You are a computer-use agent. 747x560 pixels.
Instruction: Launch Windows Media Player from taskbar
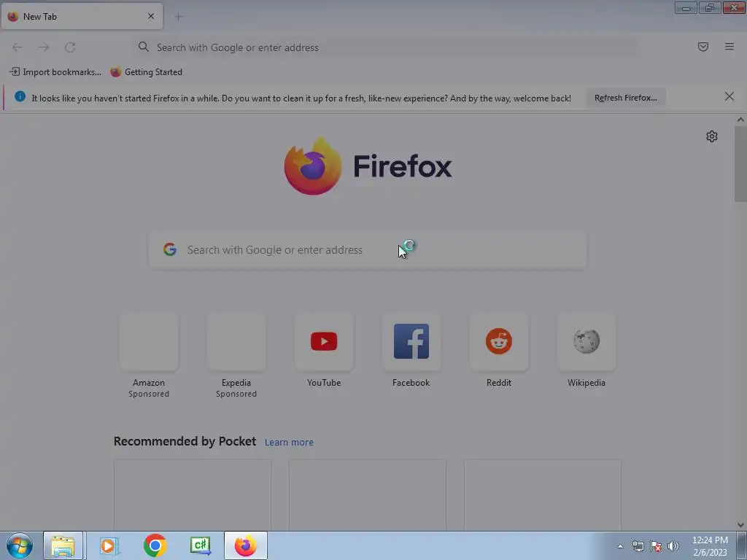(x=109, y=545)
